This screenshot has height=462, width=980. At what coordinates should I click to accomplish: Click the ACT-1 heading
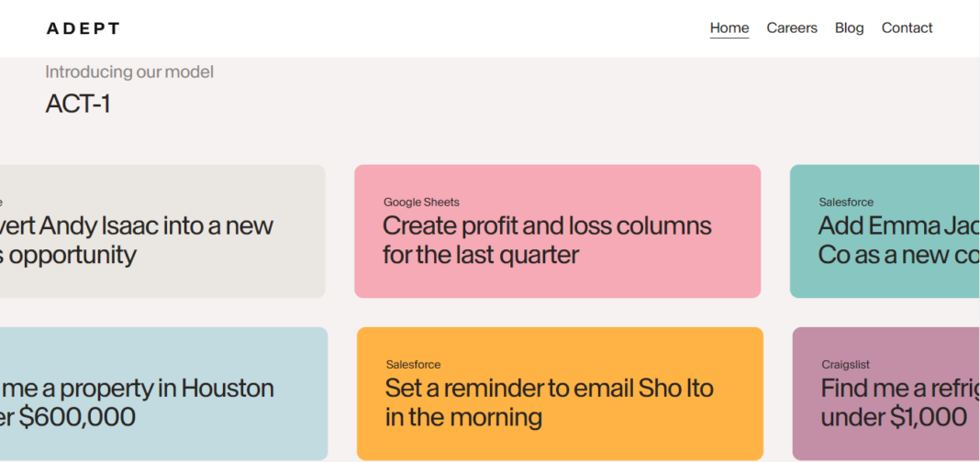[x=78, y=104]
